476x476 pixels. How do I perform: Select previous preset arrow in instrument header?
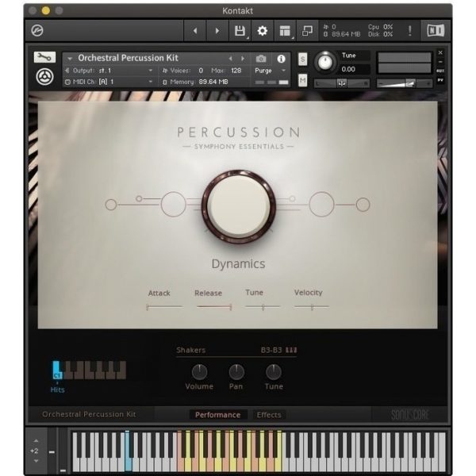point(230,58)
